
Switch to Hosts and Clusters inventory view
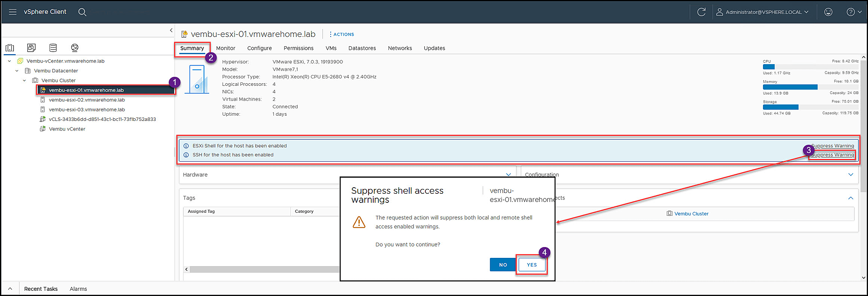pos(10,48)
